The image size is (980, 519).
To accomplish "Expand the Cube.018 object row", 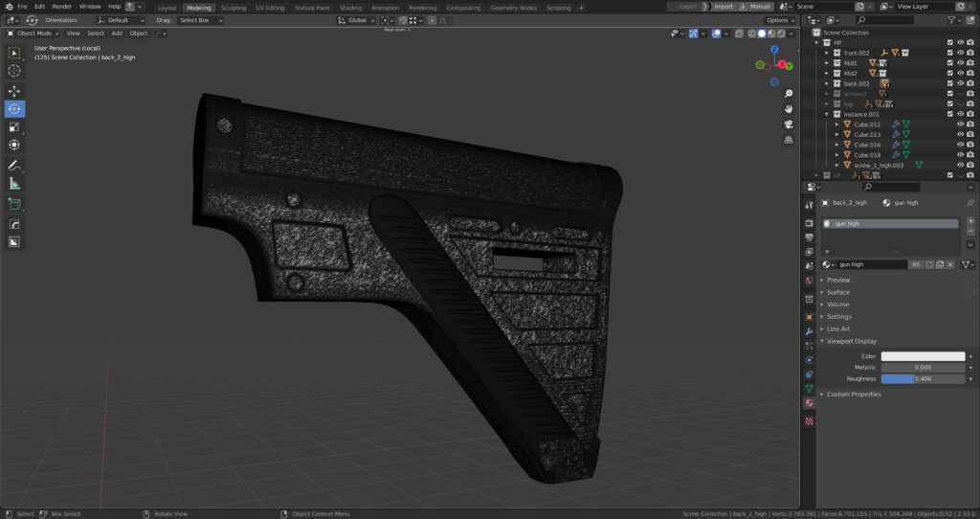I will 837,155.
